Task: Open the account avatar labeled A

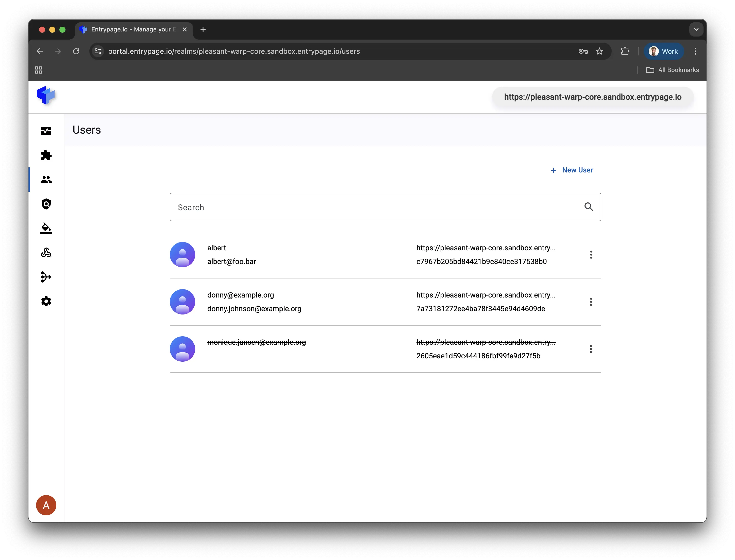Action: tap(46, 505)
